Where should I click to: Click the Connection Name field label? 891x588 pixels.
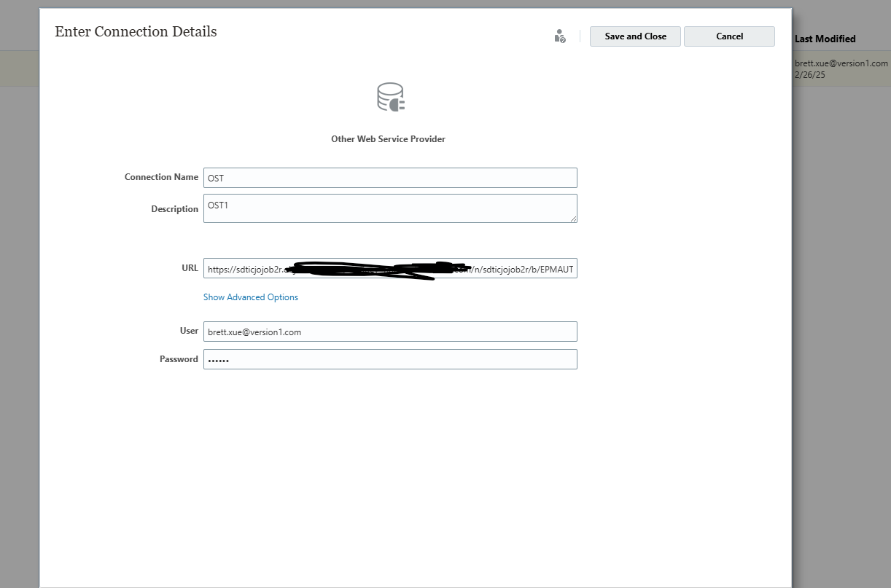point(160,176)
